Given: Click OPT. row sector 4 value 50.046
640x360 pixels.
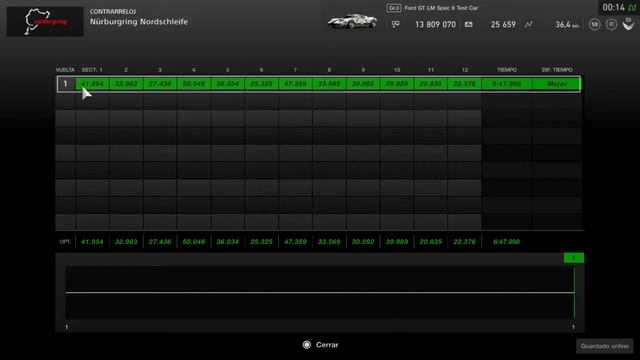Looking at the screenshot, I should (194, 242).
